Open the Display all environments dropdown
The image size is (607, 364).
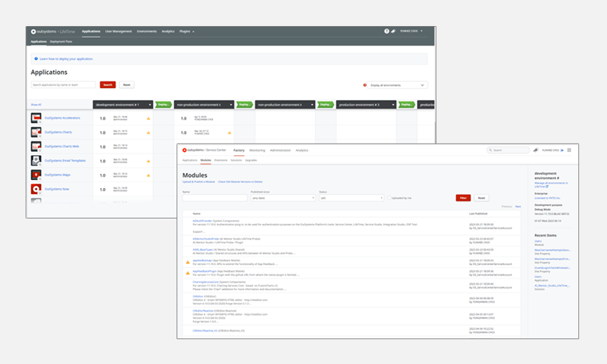[x=397, y=85]
